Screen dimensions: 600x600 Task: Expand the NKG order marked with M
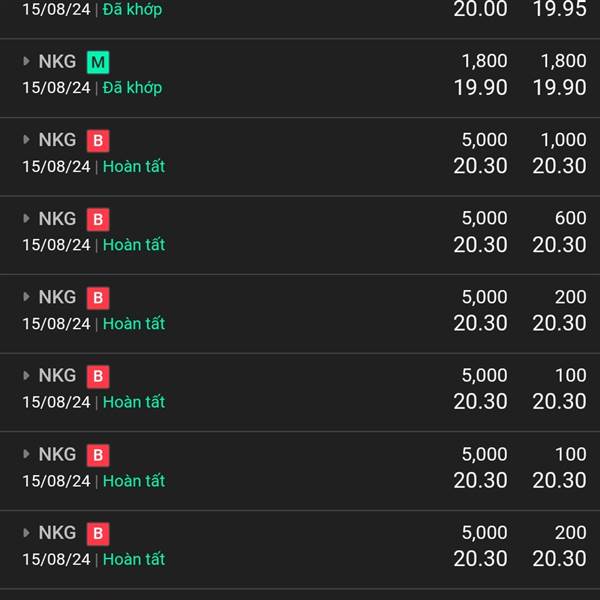(27, 62)
